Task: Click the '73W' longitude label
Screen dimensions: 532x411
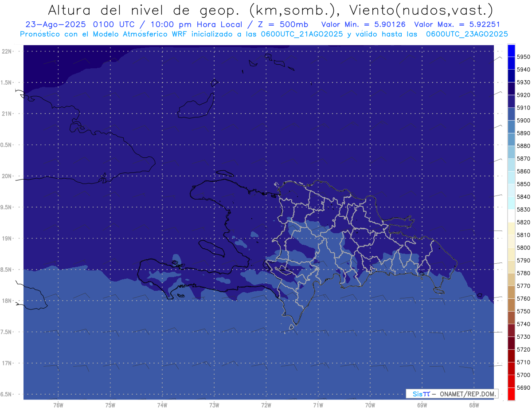Action: click(214, 405)
